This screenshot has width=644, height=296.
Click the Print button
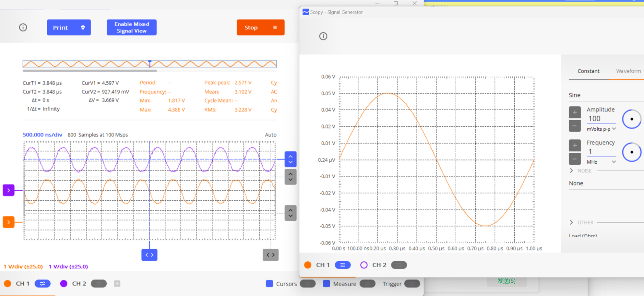click(69, 28)
